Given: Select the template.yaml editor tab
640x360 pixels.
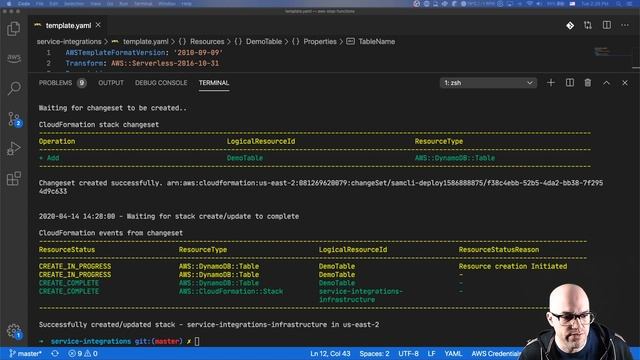Looking at the screenshot, I should (x=68, y=25).
